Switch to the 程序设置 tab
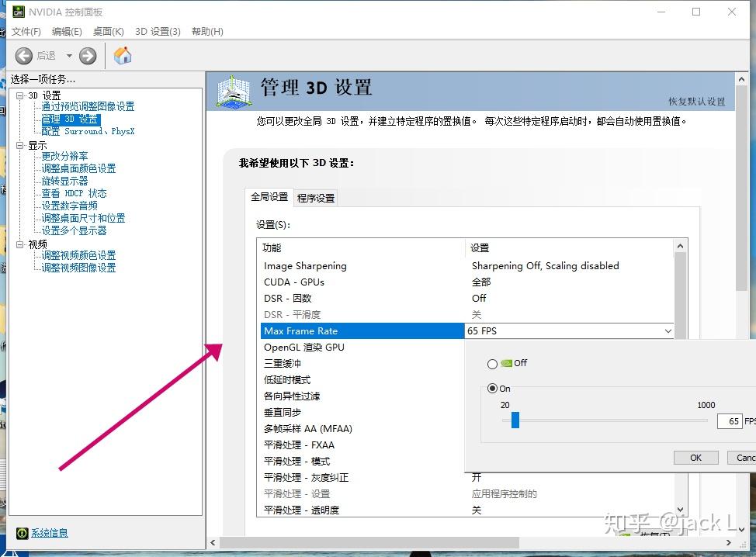This screenshot has height=557, width=756. click(x=316, y=198)
